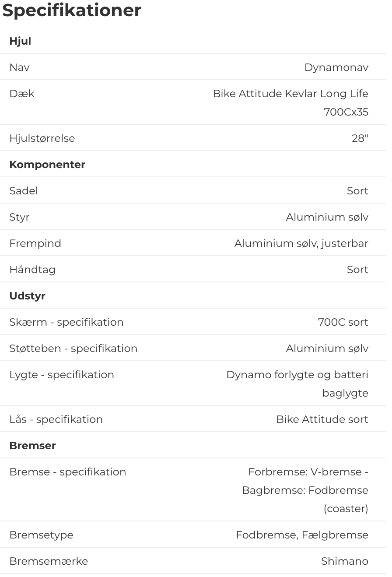
Task: Select the Aluminium sølv, justerbar value
Action: [301, 243]
